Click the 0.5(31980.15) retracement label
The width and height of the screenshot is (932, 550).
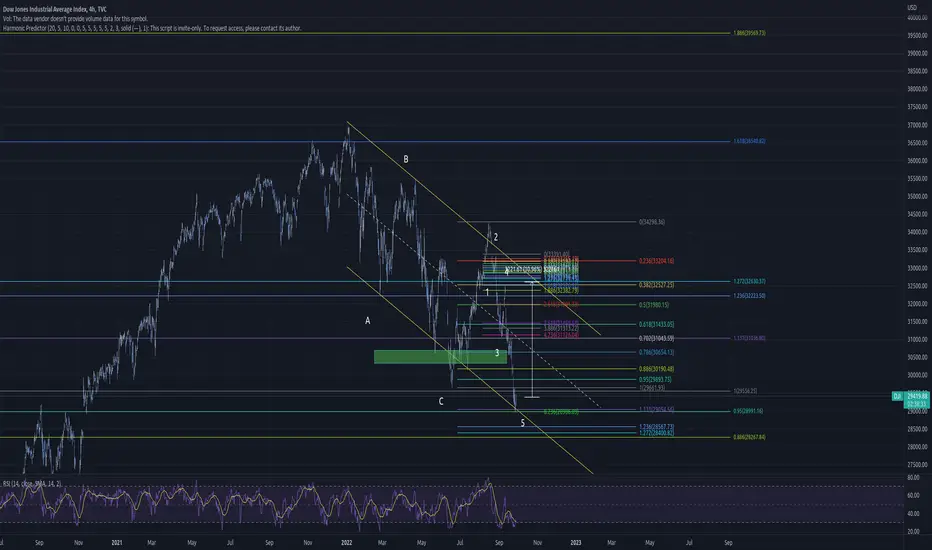coord(654,305)
